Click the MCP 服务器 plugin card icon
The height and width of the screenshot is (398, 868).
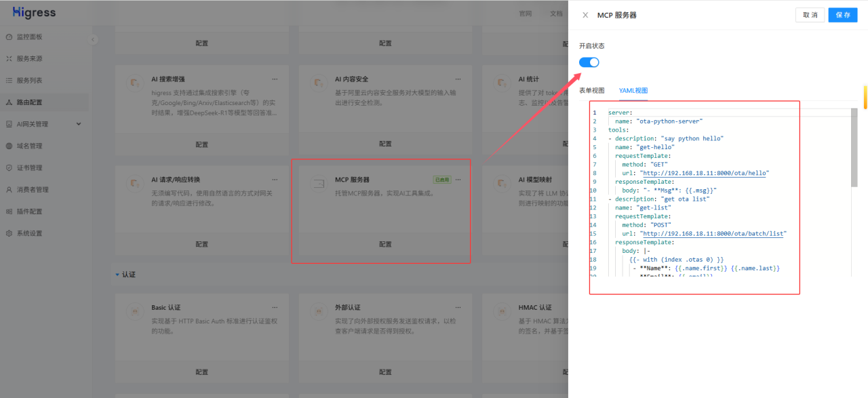(317, 183)
